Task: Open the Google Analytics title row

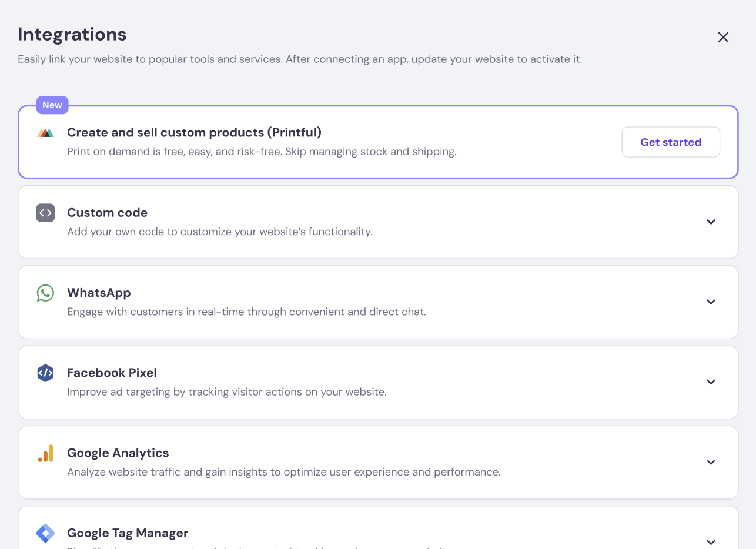Action: click(118, 453)
